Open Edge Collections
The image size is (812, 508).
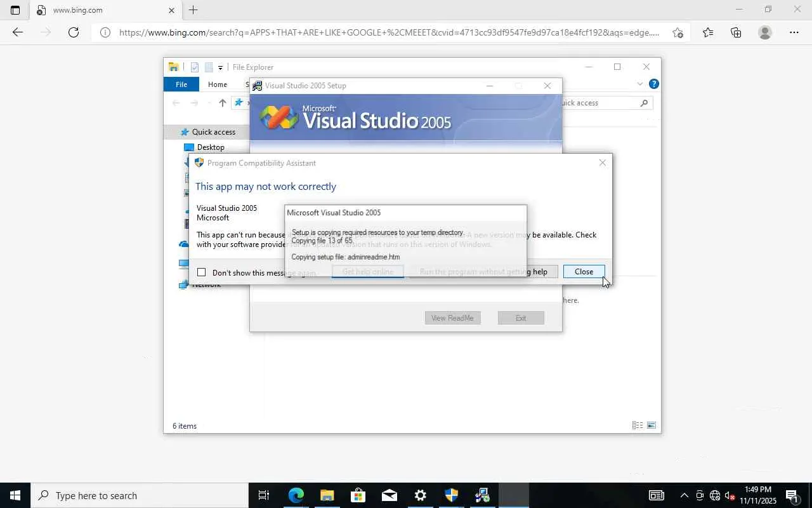point(736,32)
